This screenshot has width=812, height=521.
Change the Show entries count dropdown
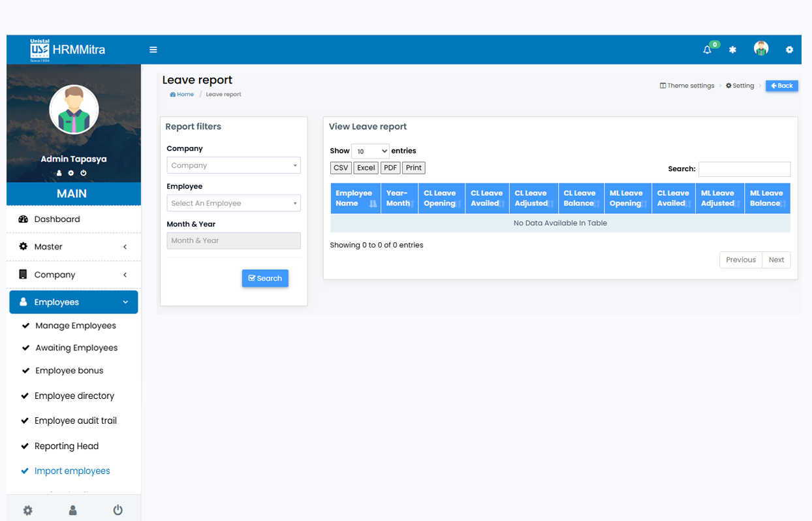pos(370,151)
